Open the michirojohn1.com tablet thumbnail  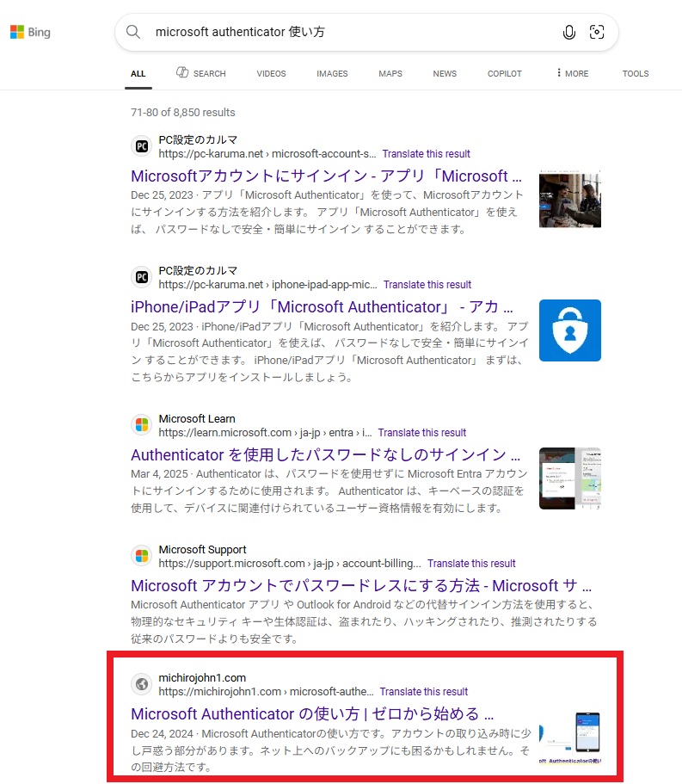tap(570, 737)
